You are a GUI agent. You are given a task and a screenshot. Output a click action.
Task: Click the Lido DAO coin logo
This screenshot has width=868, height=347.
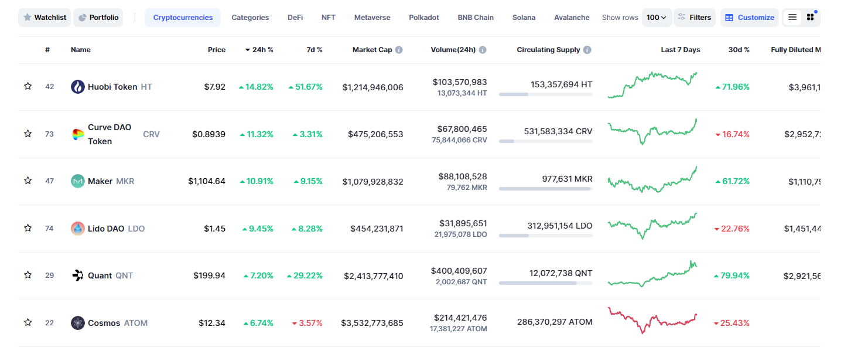click(x=77, y=229)
